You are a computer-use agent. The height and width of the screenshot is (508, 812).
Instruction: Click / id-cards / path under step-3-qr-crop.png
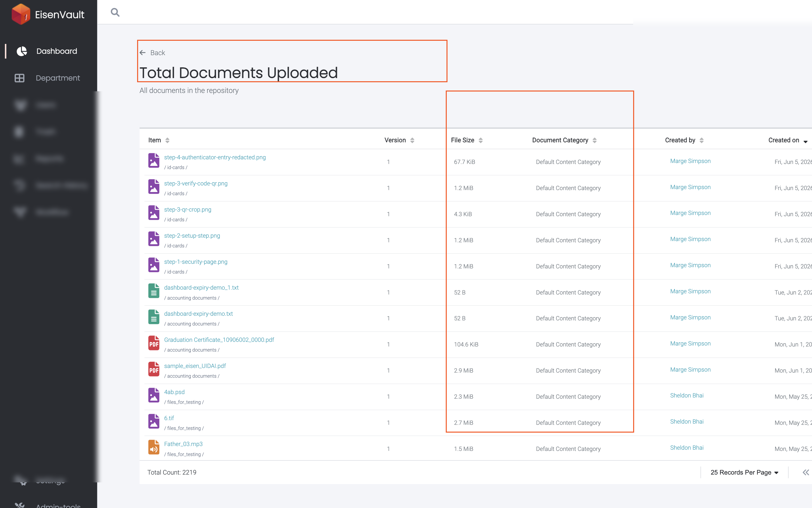click(x=176, y=220)
